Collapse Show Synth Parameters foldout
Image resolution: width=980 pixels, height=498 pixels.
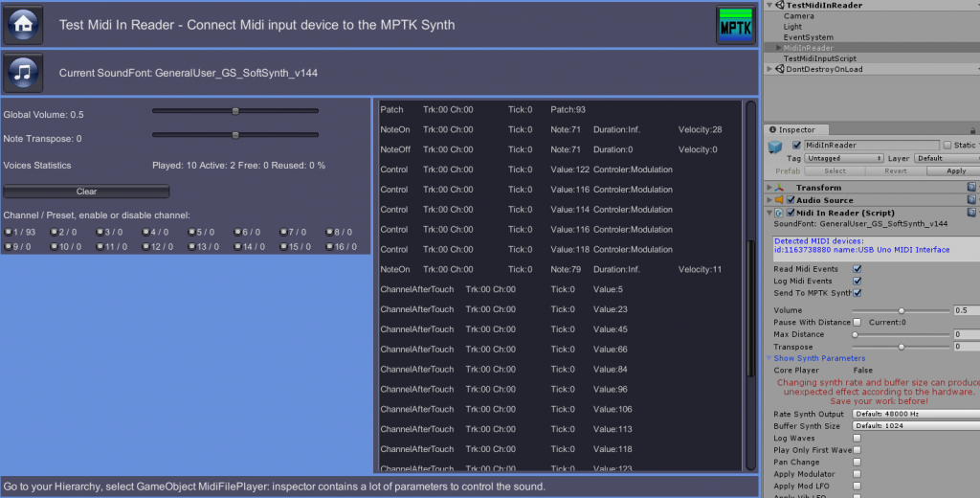(x=769, y=358)
